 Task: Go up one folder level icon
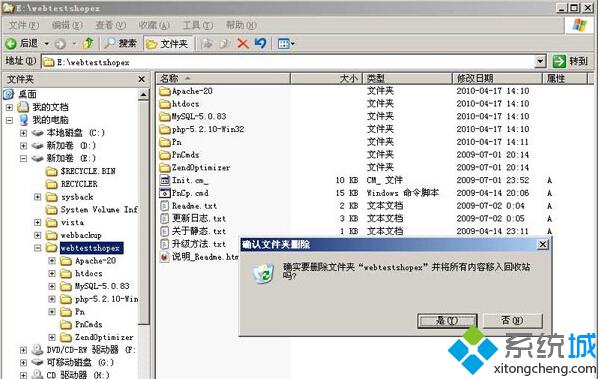click(89, 43)
